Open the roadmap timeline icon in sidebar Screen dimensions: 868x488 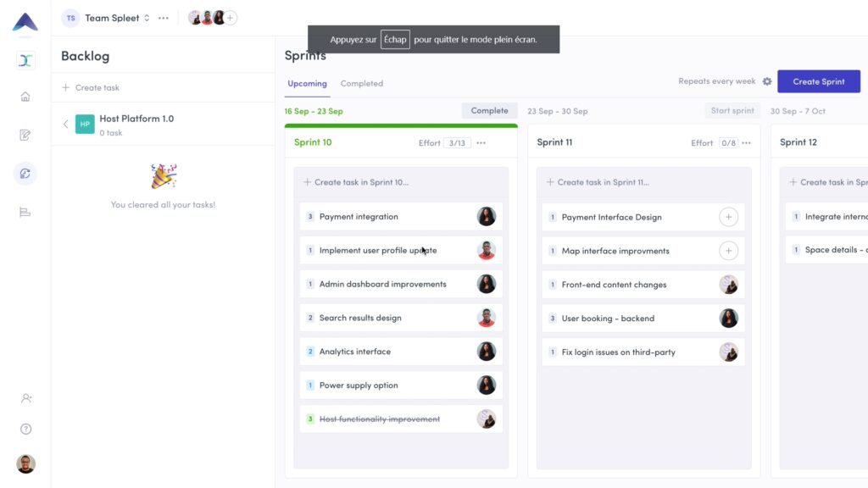25,212
